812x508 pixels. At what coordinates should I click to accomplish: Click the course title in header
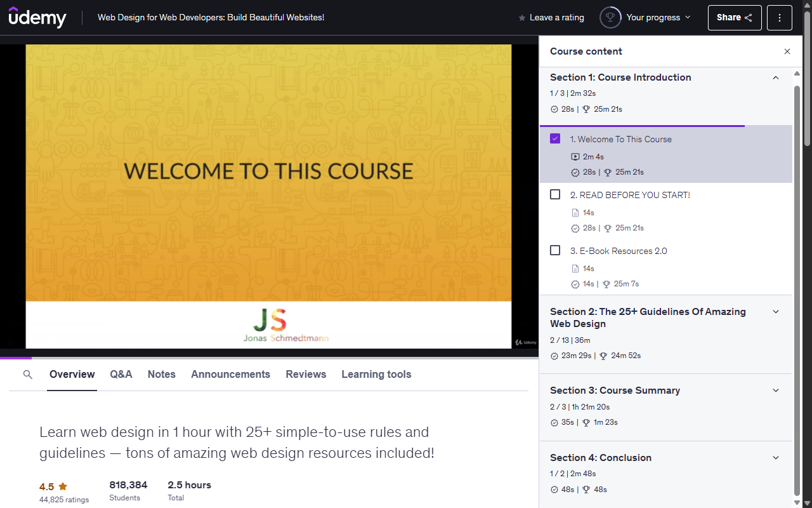211,17
